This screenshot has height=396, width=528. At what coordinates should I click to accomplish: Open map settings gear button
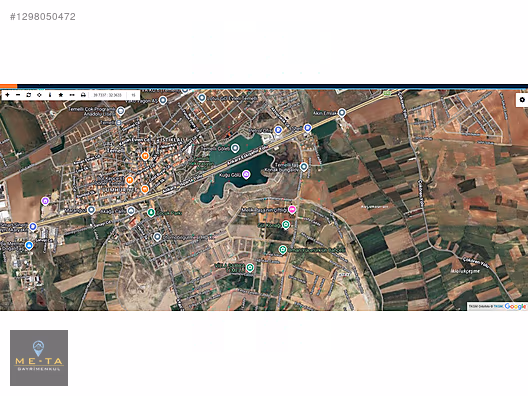522,100
